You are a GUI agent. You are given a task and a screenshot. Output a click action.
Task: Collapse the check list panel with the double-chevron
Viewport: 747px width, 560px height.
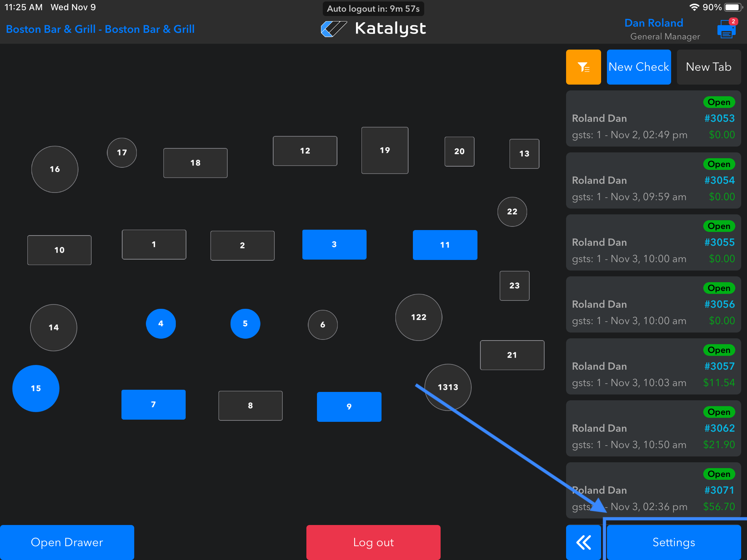point(583,542)
